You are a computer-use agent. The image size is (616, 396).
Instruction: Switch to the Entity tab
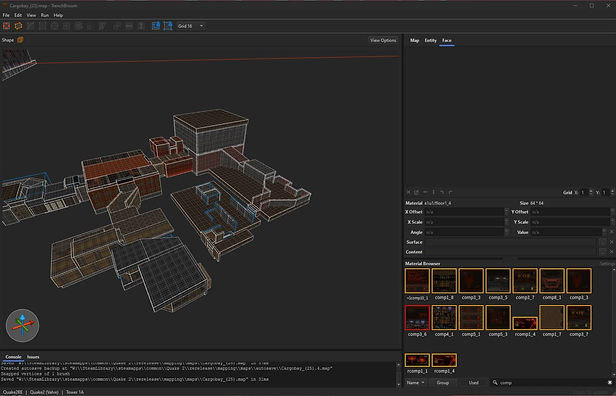(431, 40)
